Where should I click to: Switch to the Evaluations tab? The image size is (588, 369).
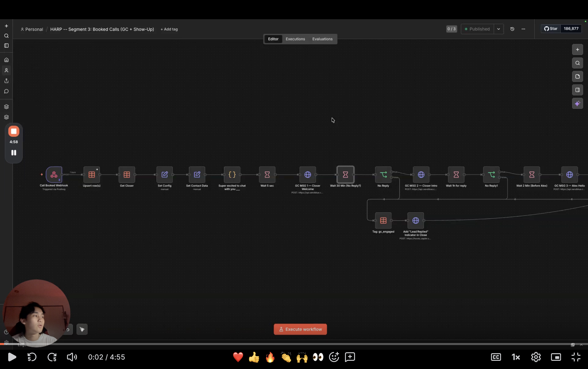tap(322, 39)
